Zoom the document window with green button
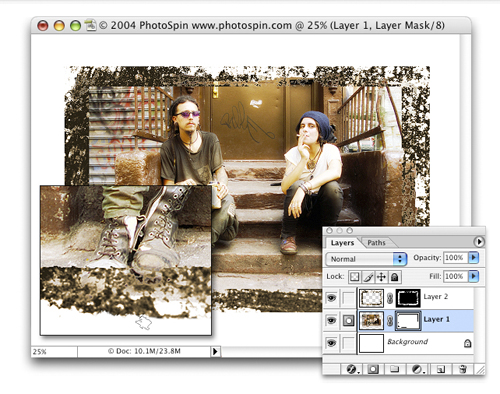Screen dimensions: 500x394 75,26
